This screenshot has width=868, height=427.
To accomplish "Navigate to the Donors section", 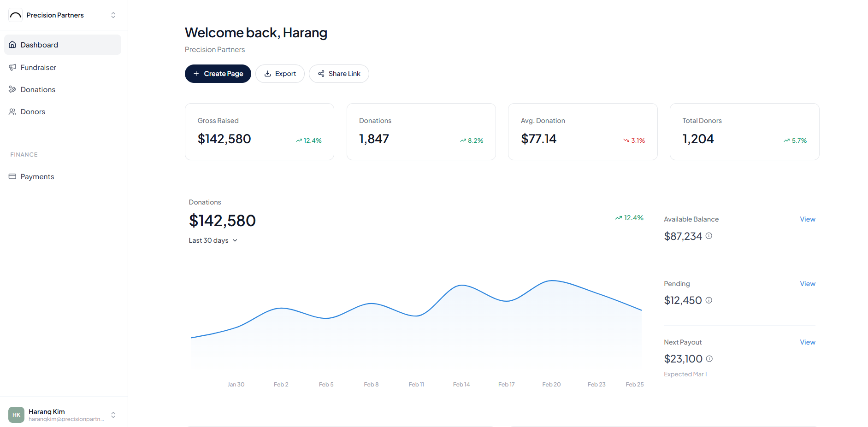I will pyautogui.click(x=33, y=111).
